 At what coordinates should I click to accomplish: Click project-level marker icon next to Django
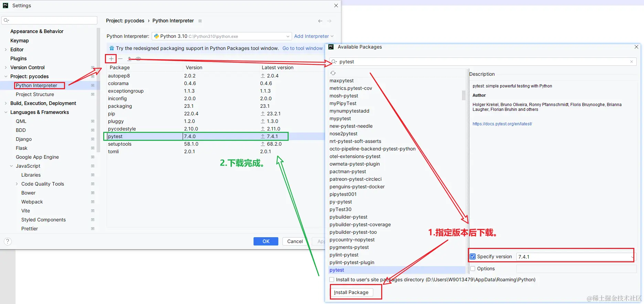93,139
